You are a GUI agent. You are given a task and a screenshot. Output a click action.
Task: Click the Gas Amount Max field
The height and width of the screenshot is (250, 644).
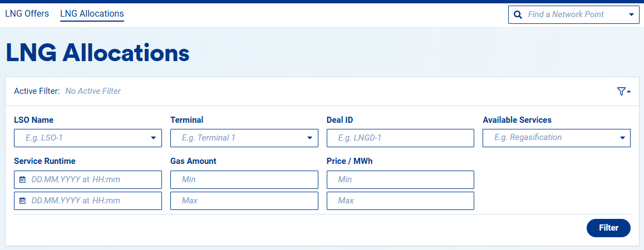point(244,201)
